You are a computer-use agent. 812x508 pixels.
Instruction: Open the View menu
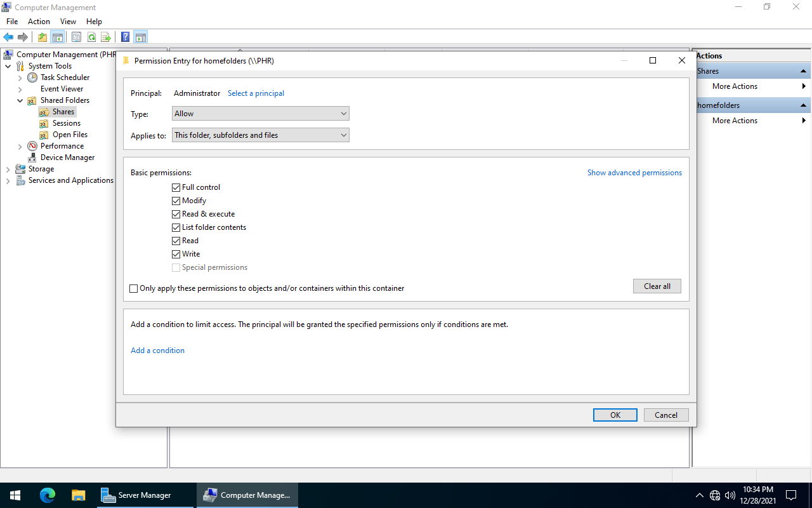68,21
